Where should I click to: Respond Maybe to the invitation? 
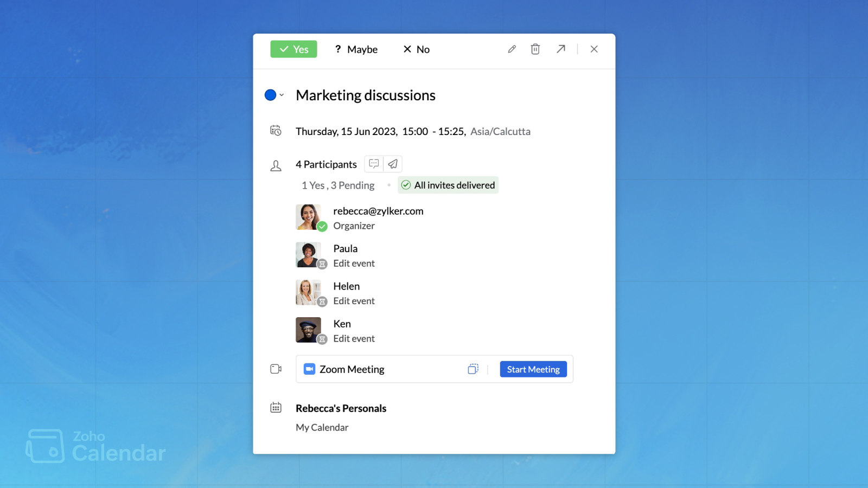356,49
